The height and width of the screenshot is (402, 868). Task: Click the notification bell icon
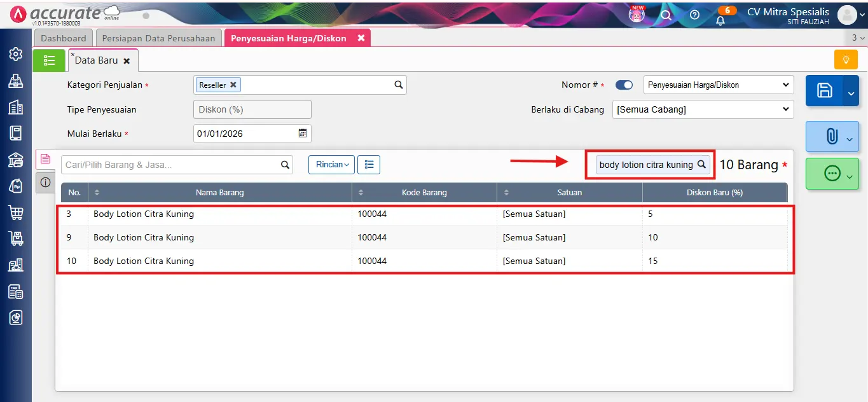(x=720, y=20)
